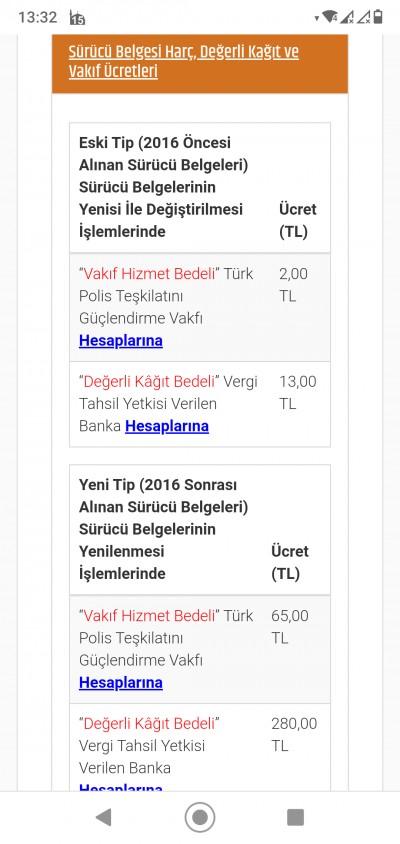Tap the Yeni Tip (2016 Sonrası) table header

200,530
